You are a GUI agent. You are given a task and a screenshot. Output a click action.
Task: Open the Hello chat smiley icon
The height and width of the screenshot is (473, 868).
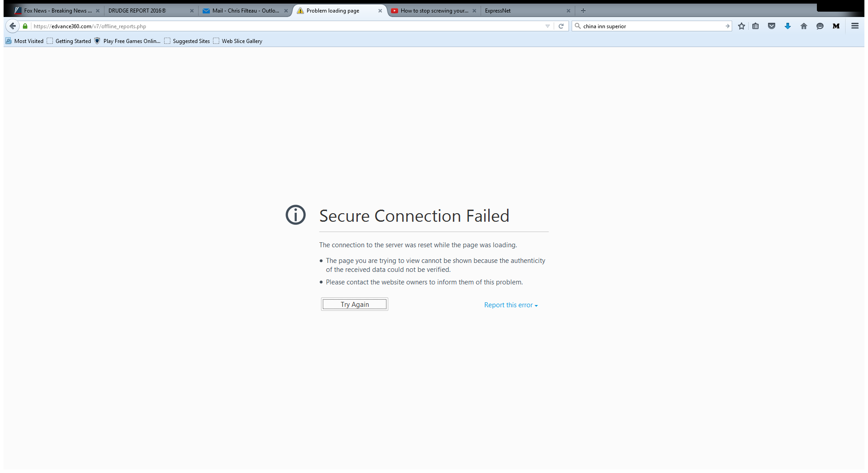click(820, 26)
